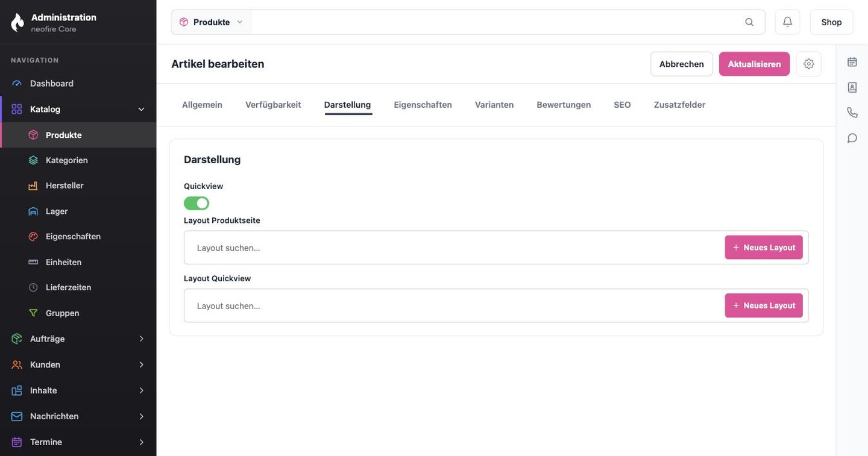Create new layout for Layout Produktseite
This screenshot has height=456, width=868.
(764, 248)
